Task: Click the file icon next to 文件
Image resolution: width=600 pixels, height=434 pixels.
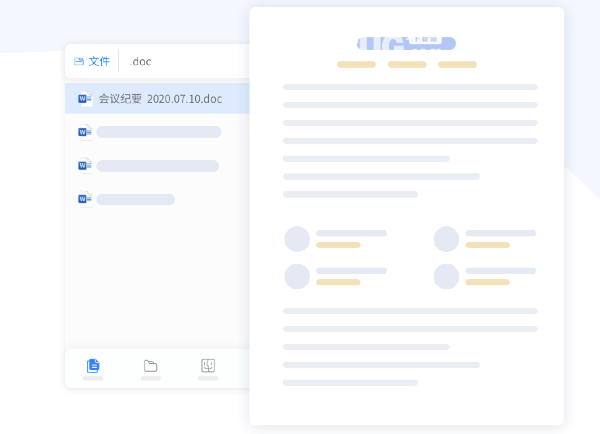Action: [x=79, y=61]
